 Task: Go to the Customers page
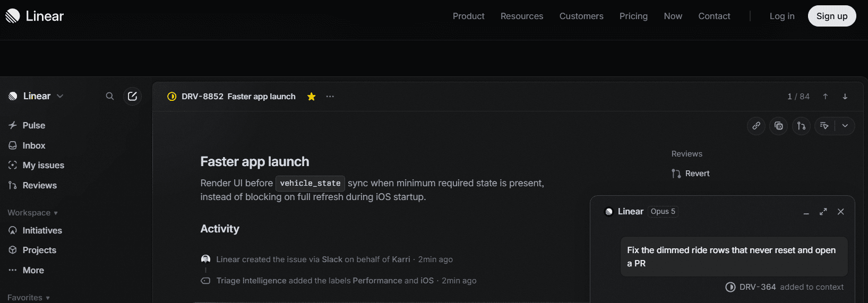[x=581, y=16]
